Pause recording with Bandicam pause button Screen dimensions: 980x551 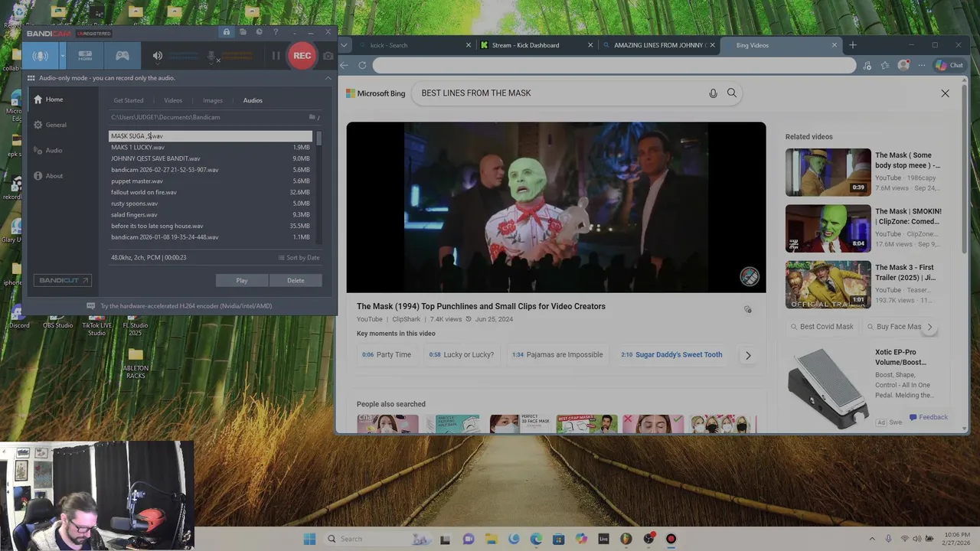276,56
